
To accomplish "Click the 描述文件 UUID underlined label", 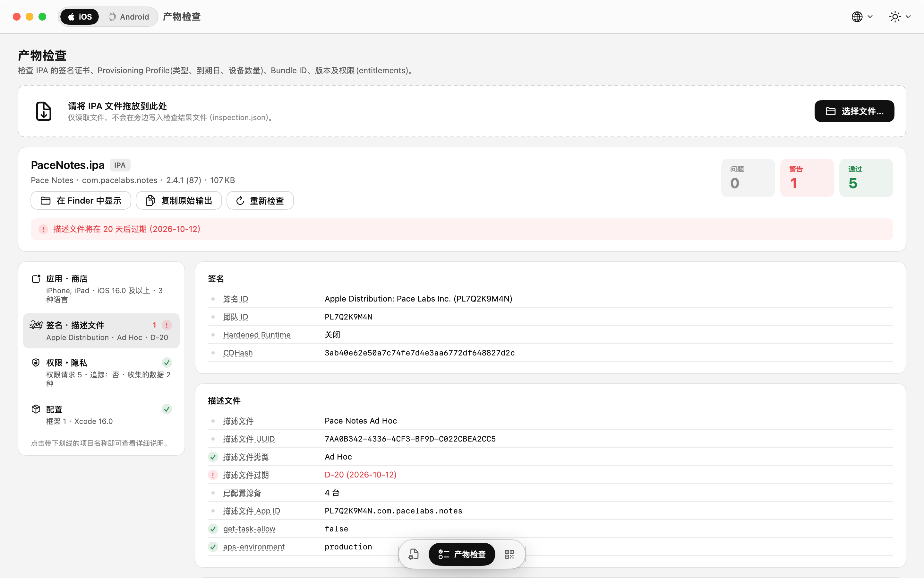I will [249, 439].
